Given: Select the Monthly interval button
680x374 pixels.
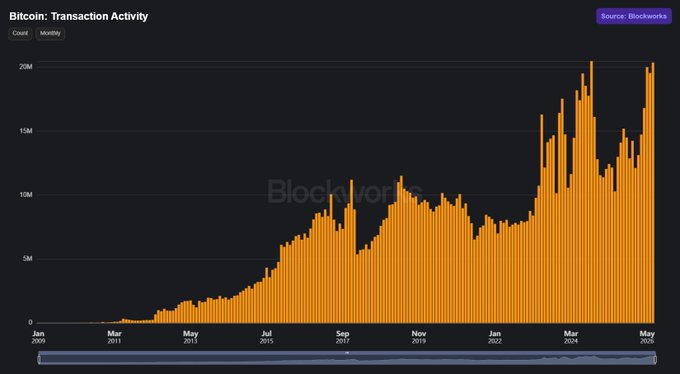Looking at the screenshot, I should pyautogui.click(x=50, y=33).
